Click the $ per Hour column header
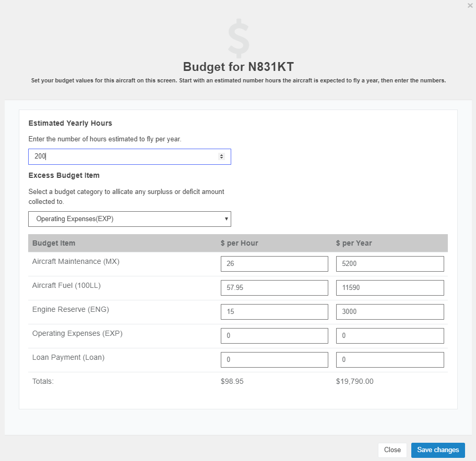Viewport: 476px width, 461px height. pyautogui.click(x=240, y=243)
